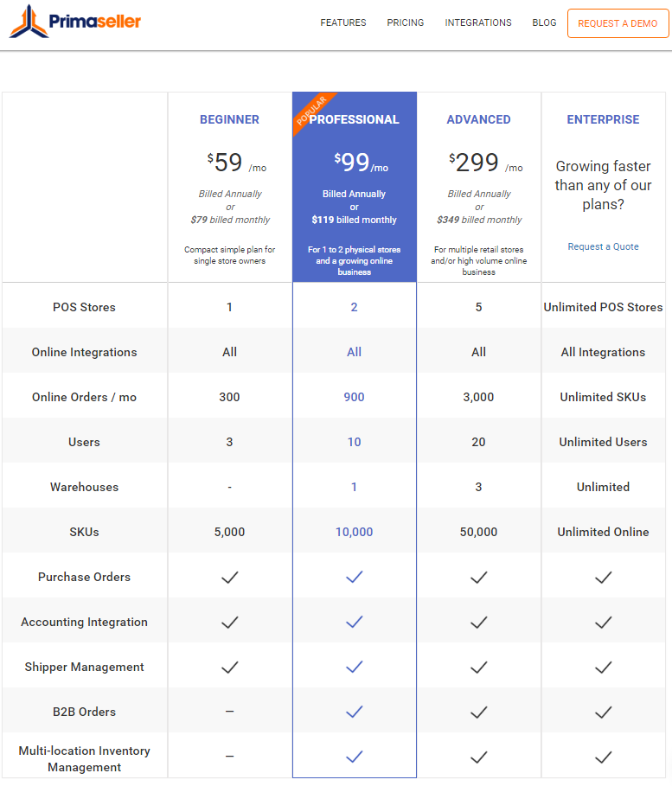The image size is (672, 786).
Task: Select the Professional plan heading
Action: (x=354, y=120)
